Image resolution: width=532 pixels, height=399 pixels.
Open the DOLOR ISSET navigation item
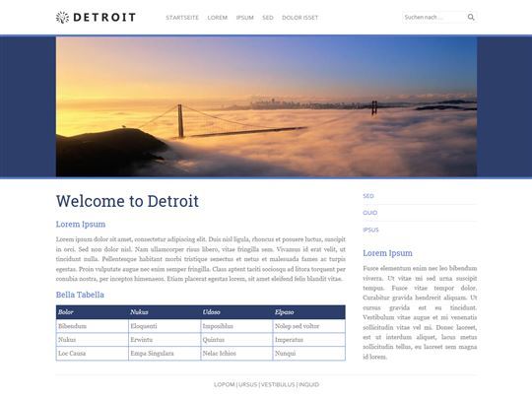coord(299,18)
